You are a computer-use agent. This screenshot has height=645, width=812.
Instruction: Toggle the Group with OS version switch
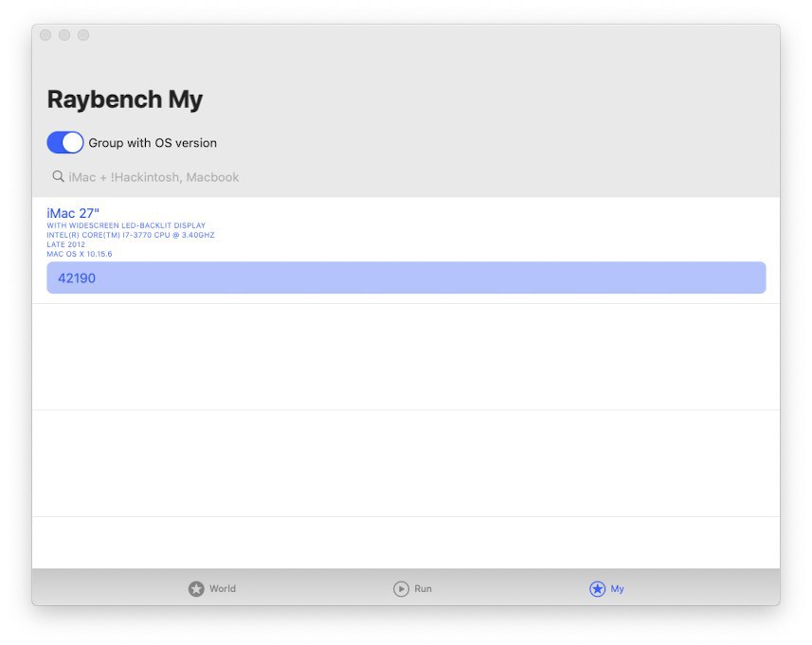click(x=65, y=142)
